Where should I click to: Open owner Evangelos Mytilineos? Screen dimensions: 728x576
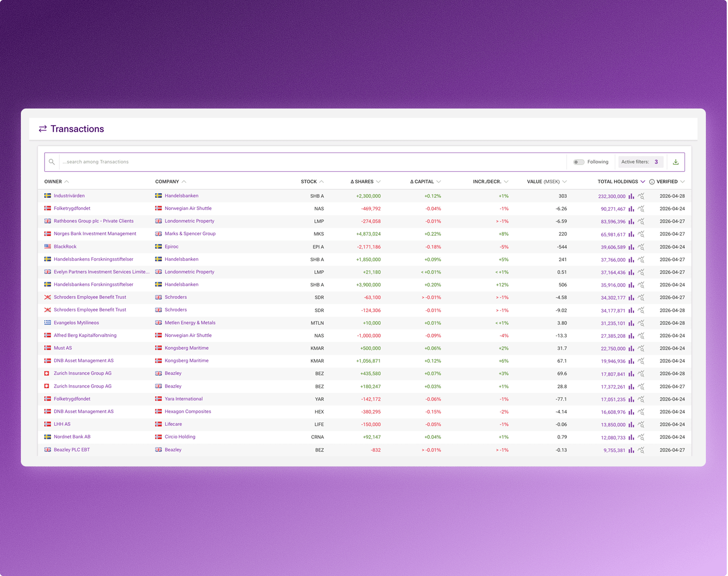pyautogui.click(x=76, y=323)
